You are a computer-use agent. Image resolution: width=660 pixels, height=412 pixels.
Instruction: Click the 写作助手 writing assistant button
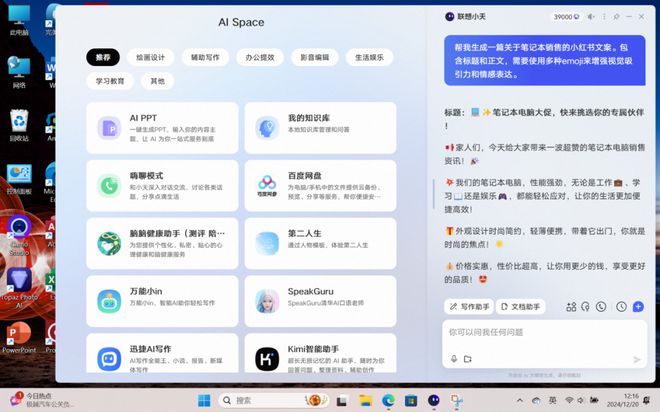click(469, 307)
